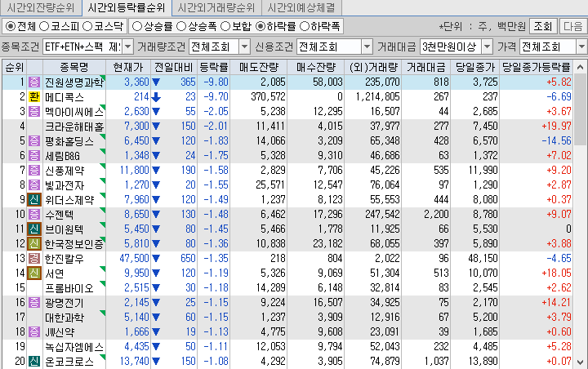Image resolution: width=588 pixels, height=369 pixels.
Task: Click the stock name 메디콕스
Action: (x=65, y=97)
